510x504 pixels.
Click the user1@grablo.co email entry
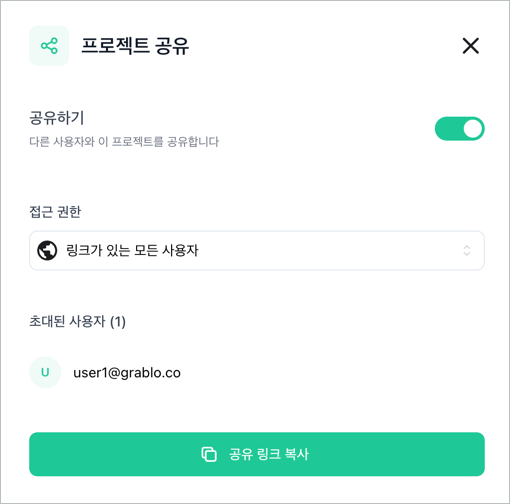point(127,373)
